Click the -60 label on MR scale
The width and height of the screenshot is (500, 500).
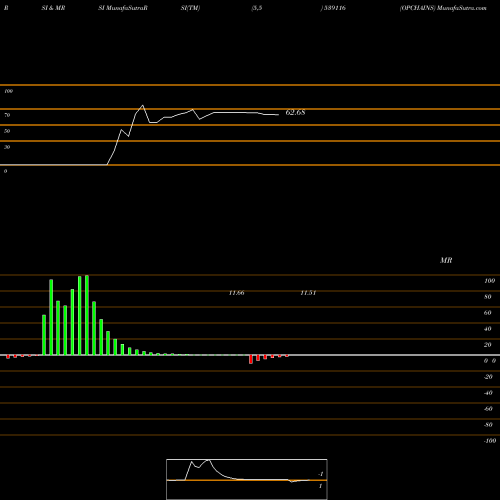488,409
